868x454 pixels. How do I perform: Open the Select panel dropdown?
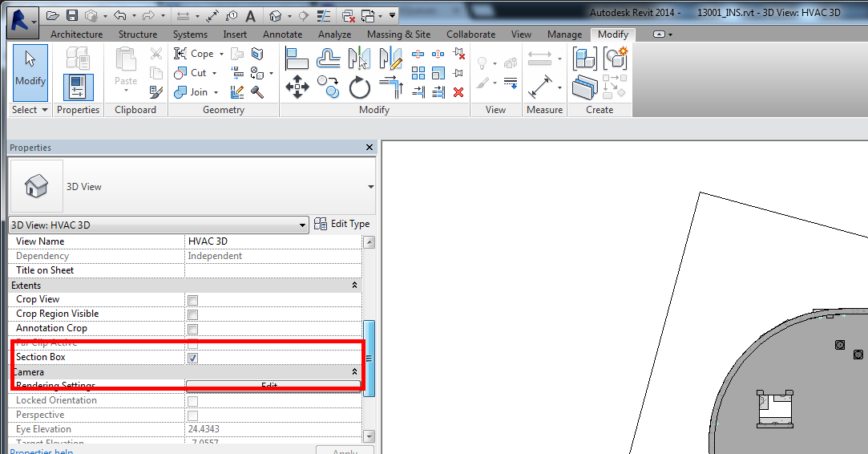click(x=30, y=110)
